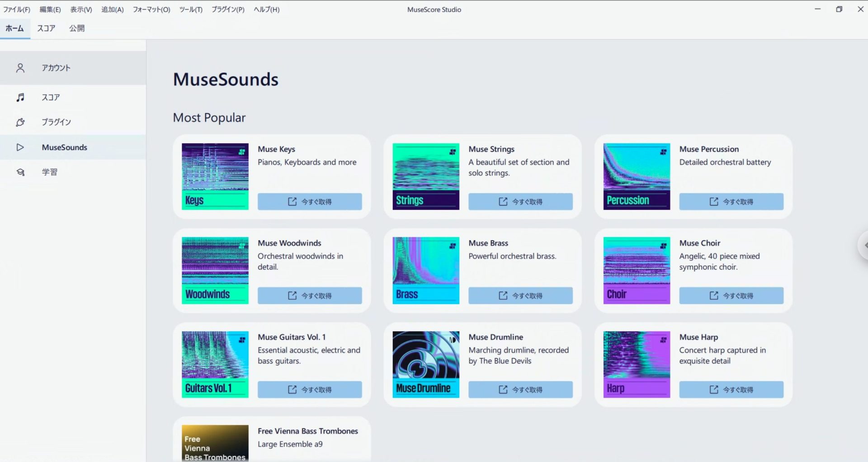Switch to the 公開 tab
The width and height of the screenshot is (868, 462).
point(77,28)
